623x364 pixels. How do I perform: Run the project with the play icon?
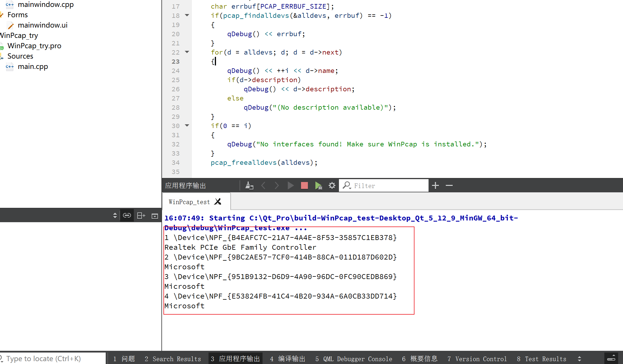click(291, 185)
